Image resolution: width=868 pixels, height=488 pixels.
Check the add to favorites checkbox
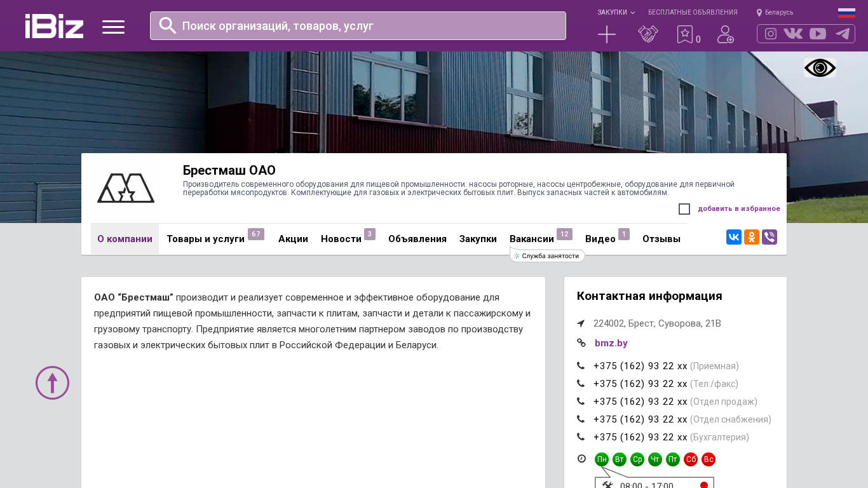coord(684,209)
